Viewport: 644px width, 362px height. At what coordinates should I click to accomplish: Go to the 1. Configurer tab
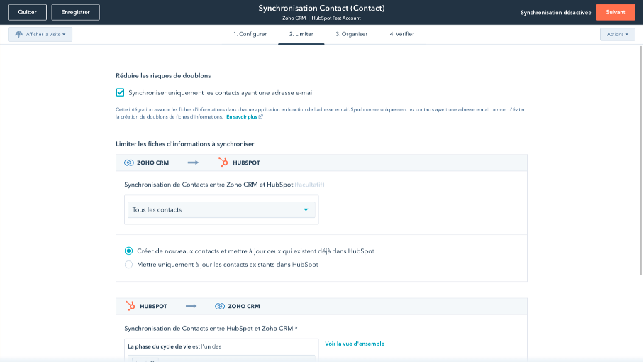coord(250,34)
